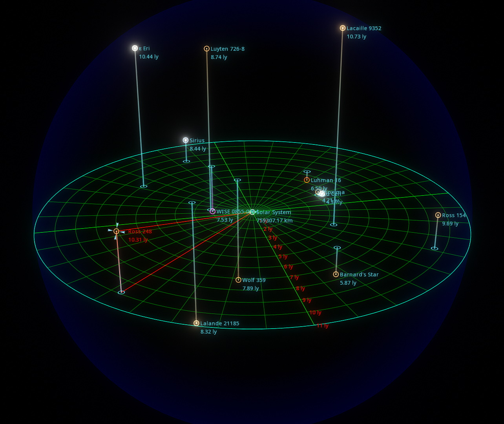Image resolution: width=504 pixels, height=424 pixels.
Task: Click the "Lacaille 9352" name label
Action: coord(364,28)
